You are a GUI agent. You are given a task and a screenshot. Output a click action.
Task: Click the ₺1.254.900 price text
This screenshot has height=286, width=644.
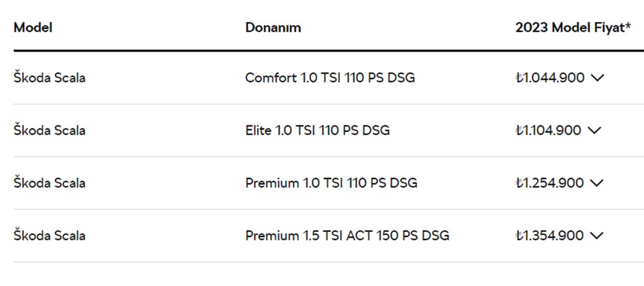[x=550, y=183]
